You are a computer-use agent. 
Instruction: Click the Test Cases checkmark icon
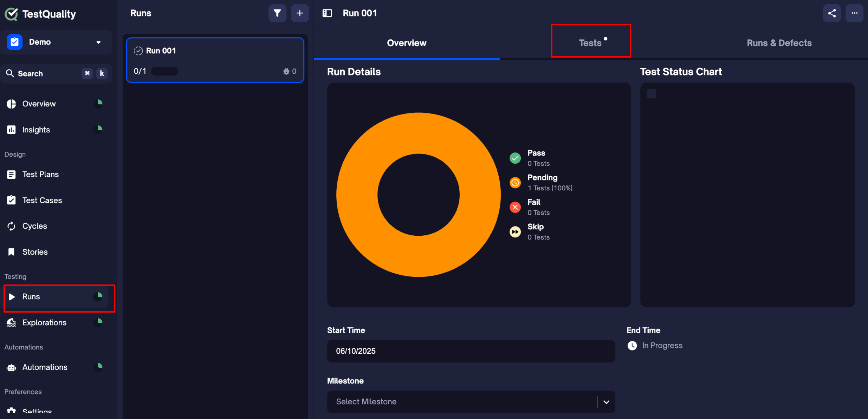click(11, 200)
